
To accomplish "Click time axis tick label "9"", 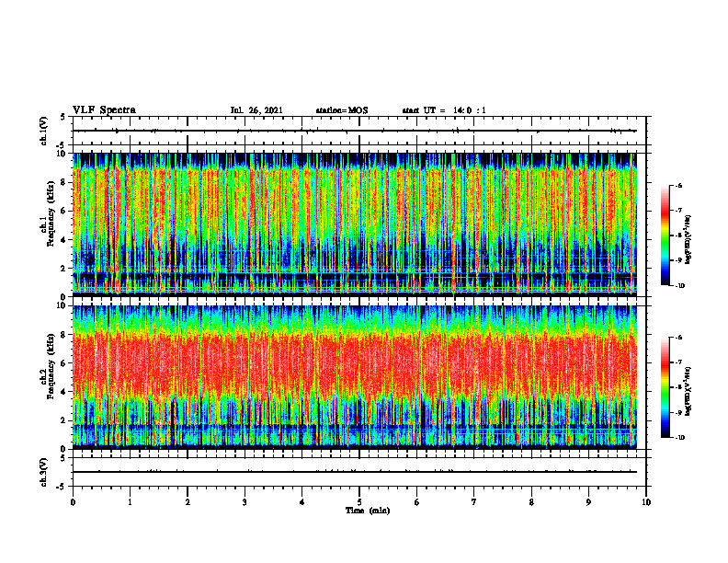I will [588, 502].
